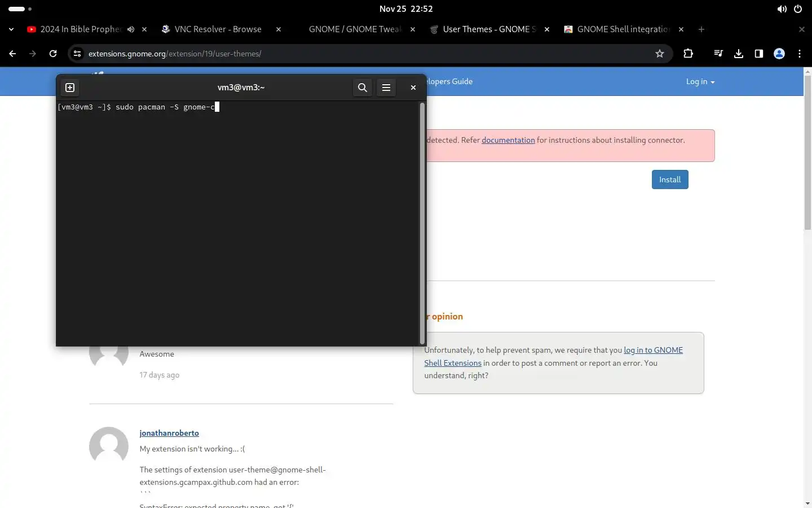View site information icon in address bar
The width and height of the screenshot is (812, 508).
pos(78,54)
